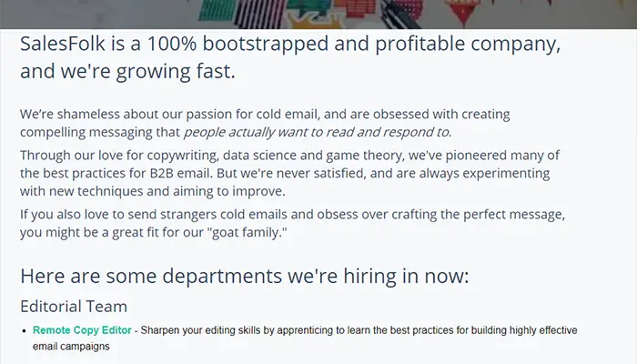The height and width of the screenshot is (364, 637).
Task: Click the "and we're growing fast." heading line
Action: [127, 71]
